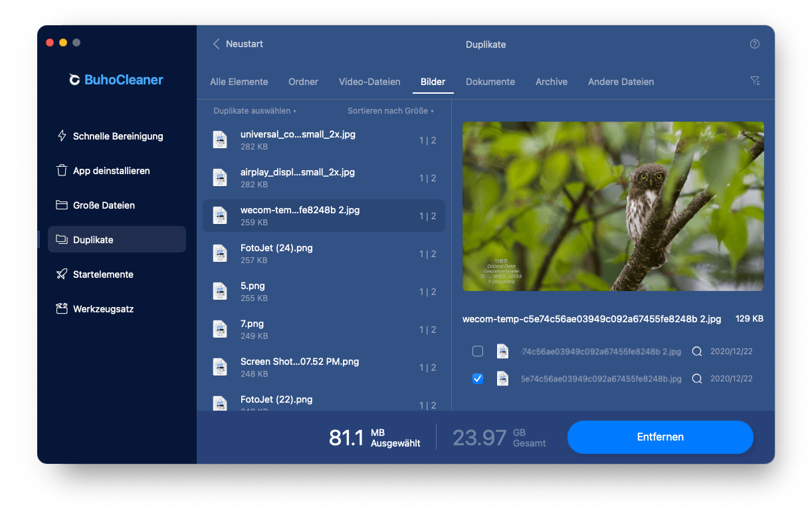Viewport: 812px width, 513px height.
Task: Switch to the Video-Dateien tab
Action: (369, 82)
